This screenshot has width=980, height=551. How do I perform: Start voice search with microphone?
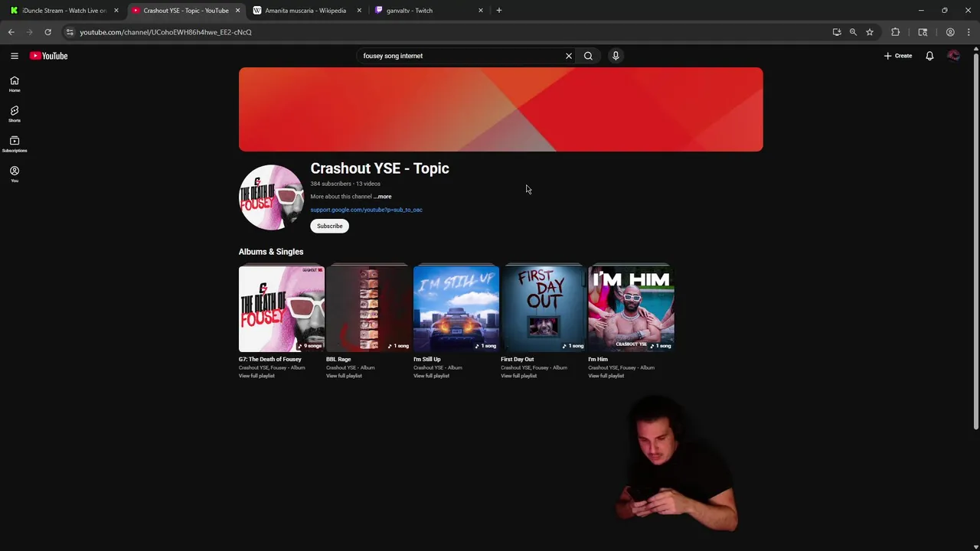click(616, 56)
